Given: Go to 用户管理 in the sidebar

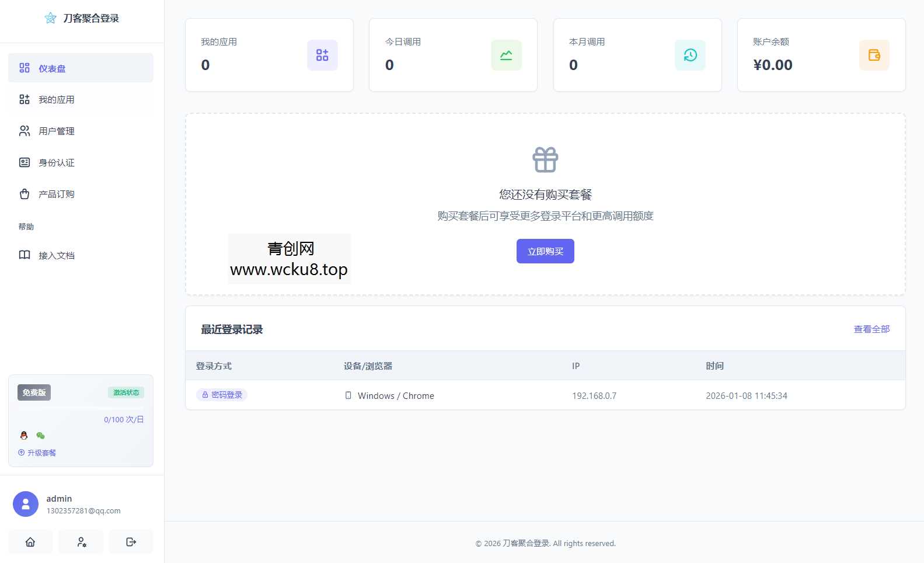Looking at the screenshot, I should (81, 131).
